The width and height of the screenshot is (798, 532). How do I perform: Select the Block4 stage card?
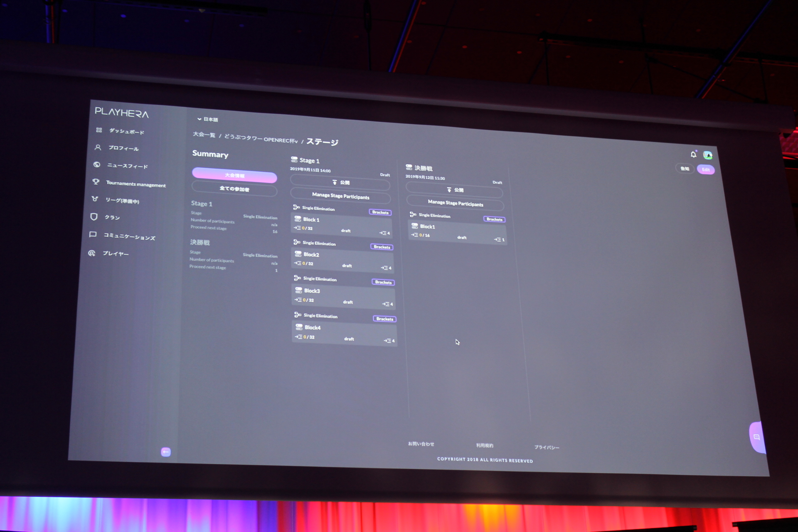(x=344, y=332)
